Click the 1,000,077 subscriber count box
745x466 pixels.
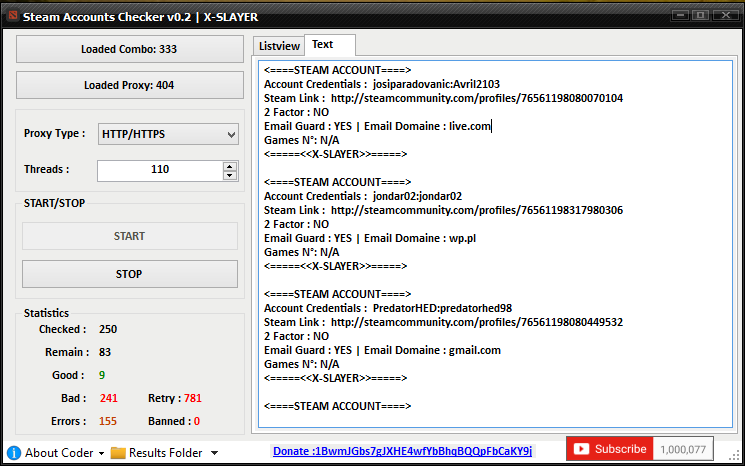pyautogui.click(x=683, y=450)
